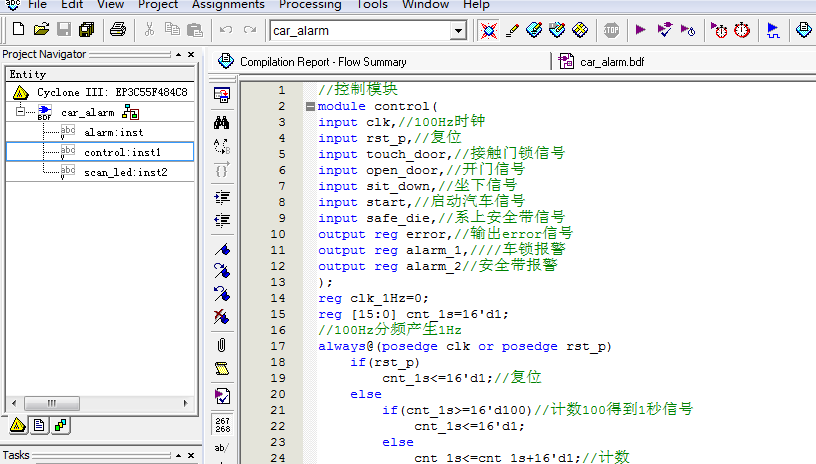The height and width of the screenshot is (464, 816).
Task: Click the Find binoculars icon in editor toolbar
Action: point(222,122)
